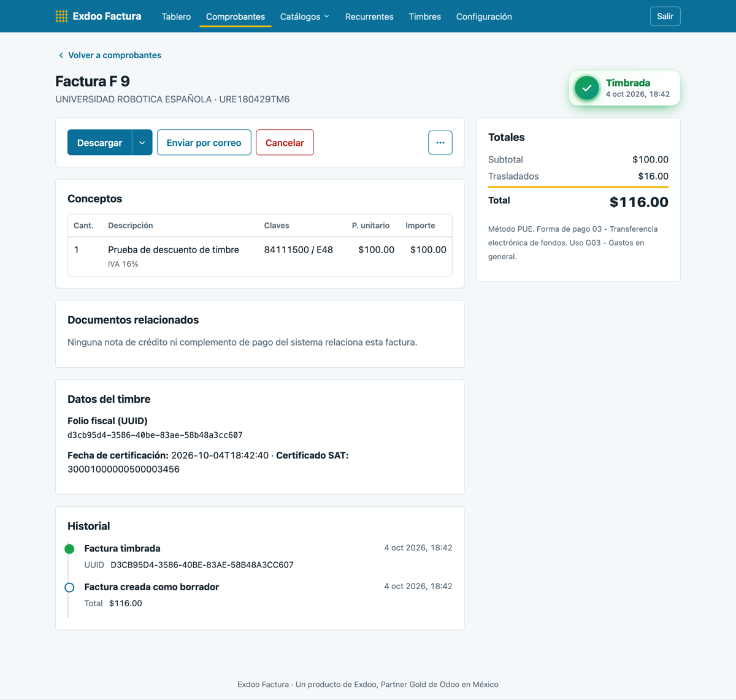Click the Descargar button
This screenshot has height=700, width=736.
tap(100, 143)
